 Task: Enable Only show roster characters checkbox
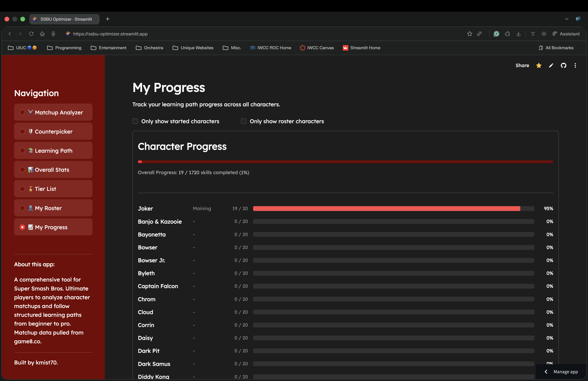point(244,121)
